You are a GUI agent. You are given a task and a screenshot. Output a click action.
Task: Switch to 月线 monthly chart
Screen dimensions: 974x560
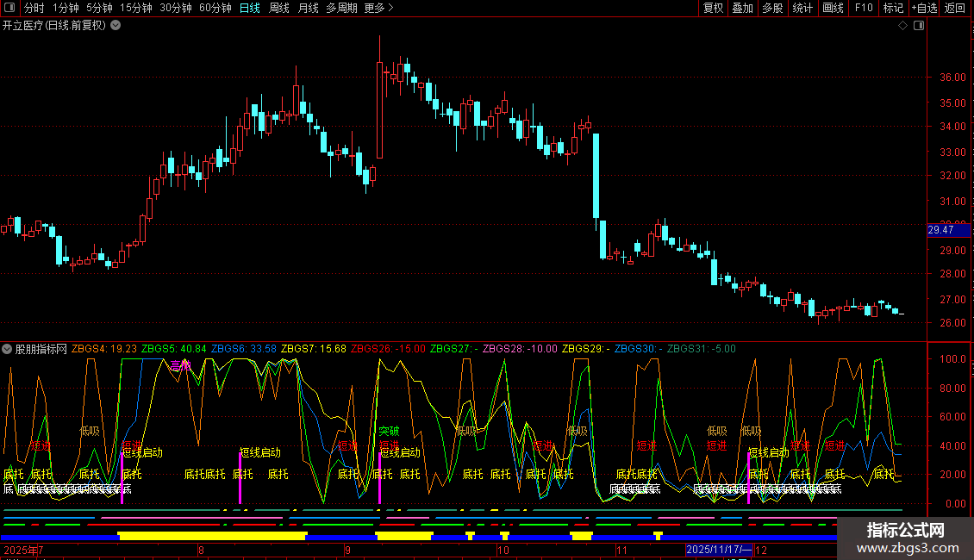pyautogui.click(x=308, y=8)
